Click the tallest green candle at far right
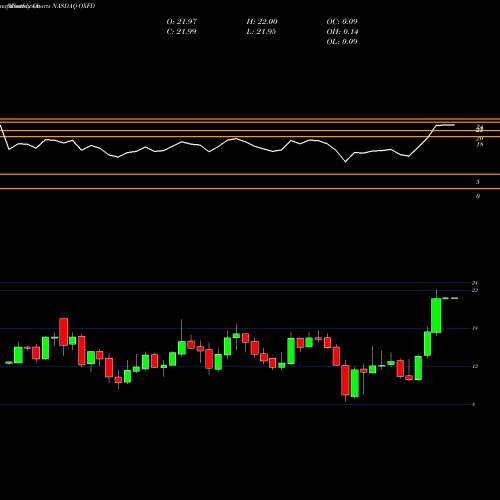This screenshot has height=500, width=500. coord(436,315)
